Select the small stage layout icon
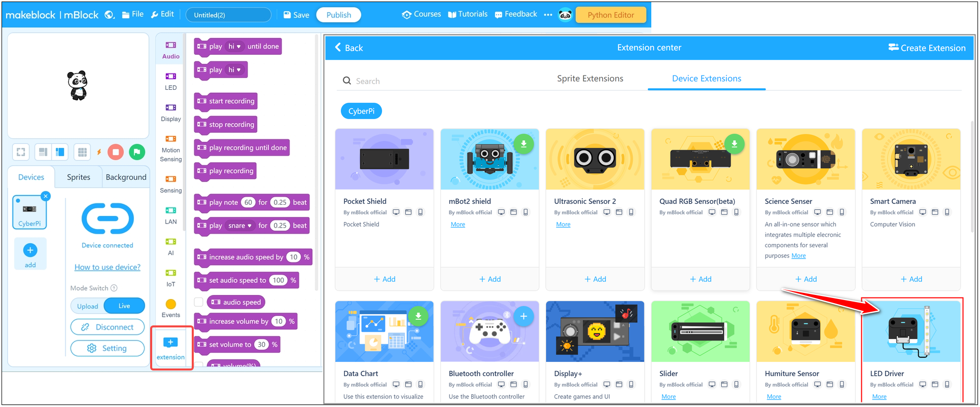Image resolution: width=980 pixels, height=407 pixels. click(x=43, y=152)
